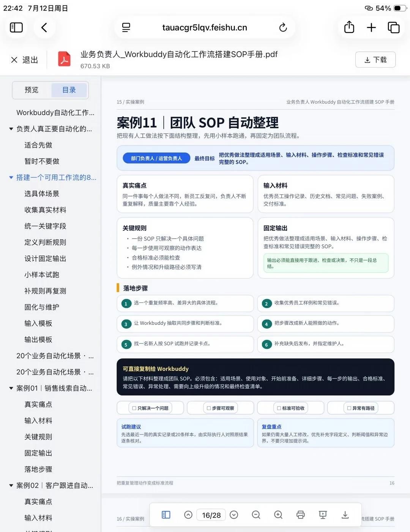Tap the hotspot link status icon
410x532 pixels.
click(369, 8)
